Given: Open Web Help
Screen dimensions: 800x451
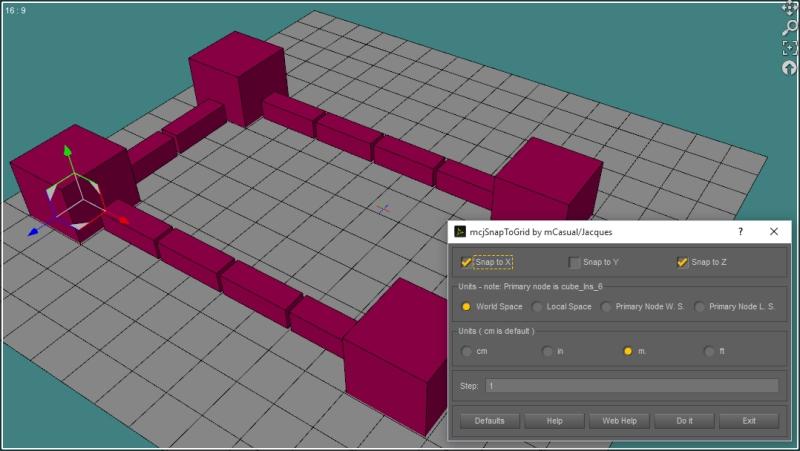Looking at the screenshot, I should click(x=619, y=421).
